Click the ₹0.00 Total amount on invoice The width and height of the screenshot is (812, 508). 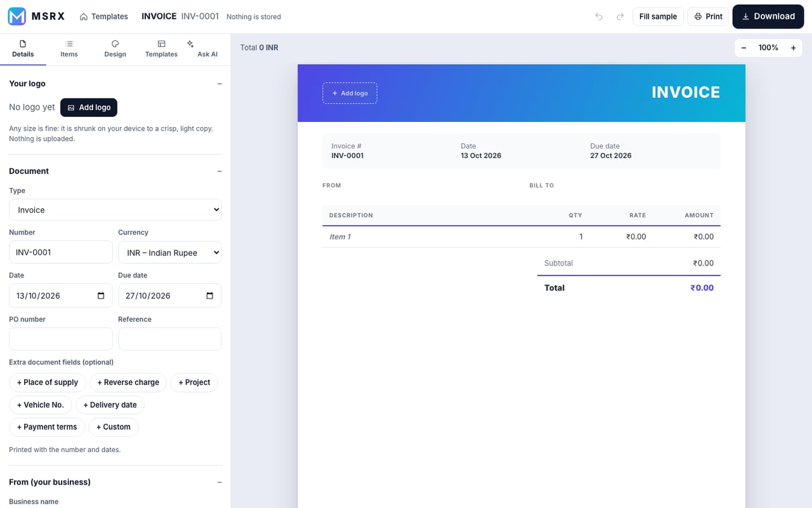(x=702, y=288)
